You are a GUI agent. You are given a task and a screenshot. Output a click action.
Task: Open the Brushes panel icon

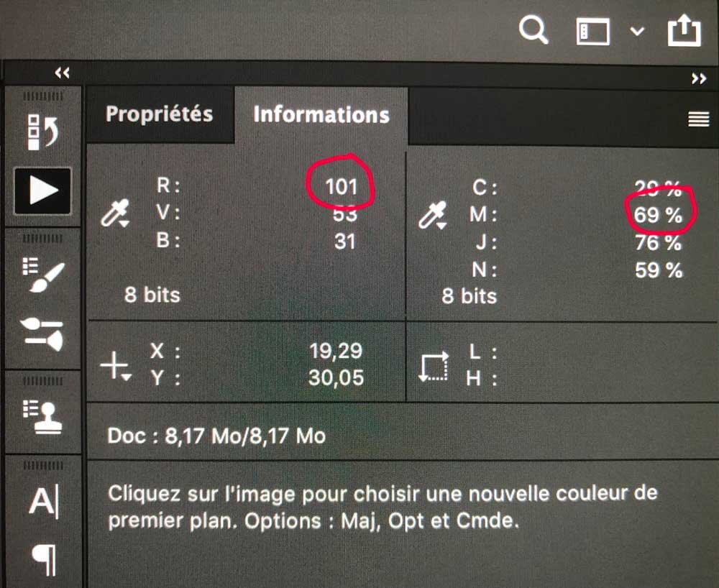point(42,332)
